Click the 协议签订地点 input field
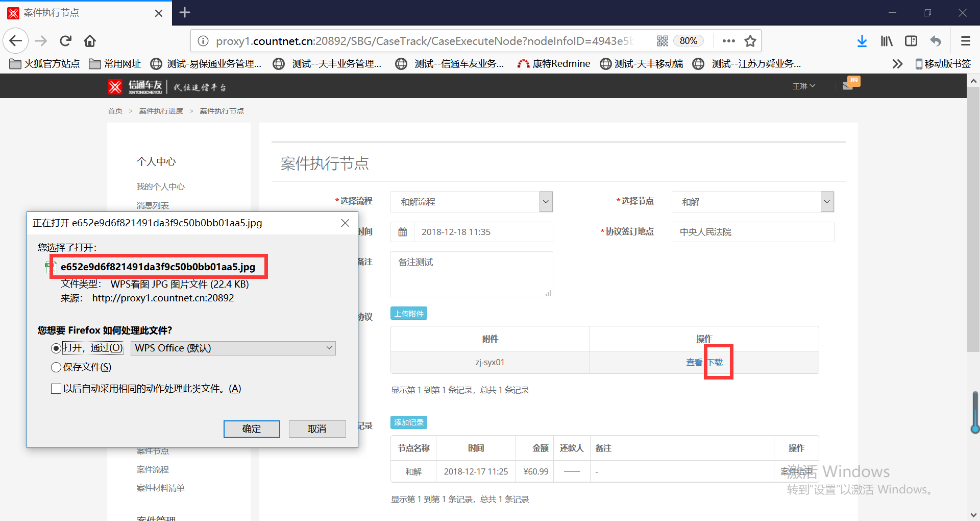The image size is (980, 521). [x=753, y=232]
